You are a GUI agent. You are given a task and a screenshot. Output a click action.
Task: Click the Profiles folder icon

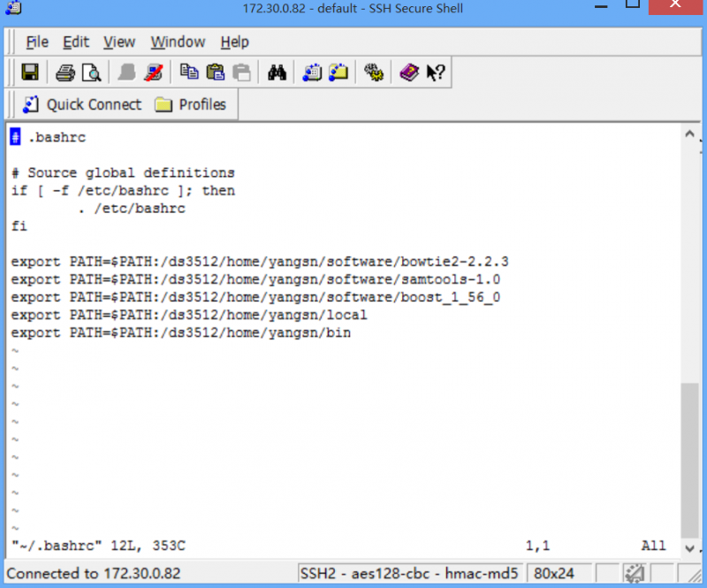[163, 104]
